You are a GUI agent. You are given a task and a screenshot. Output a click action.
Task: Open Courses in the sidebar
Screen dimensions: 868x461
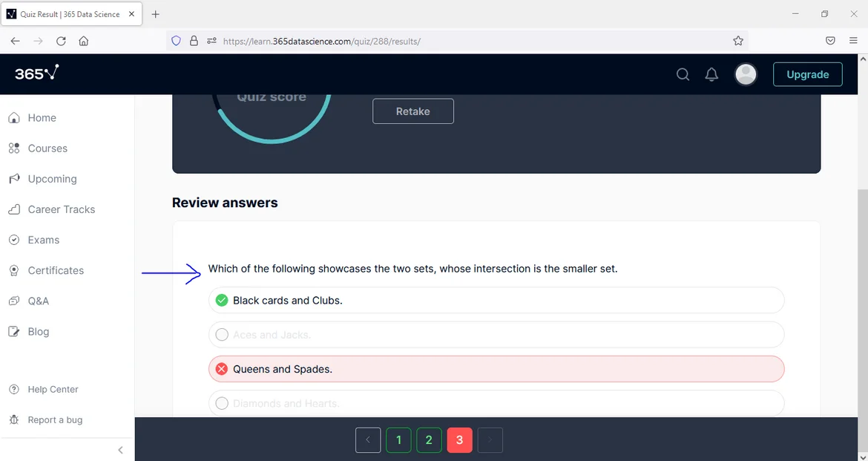(x=47, y=148)
